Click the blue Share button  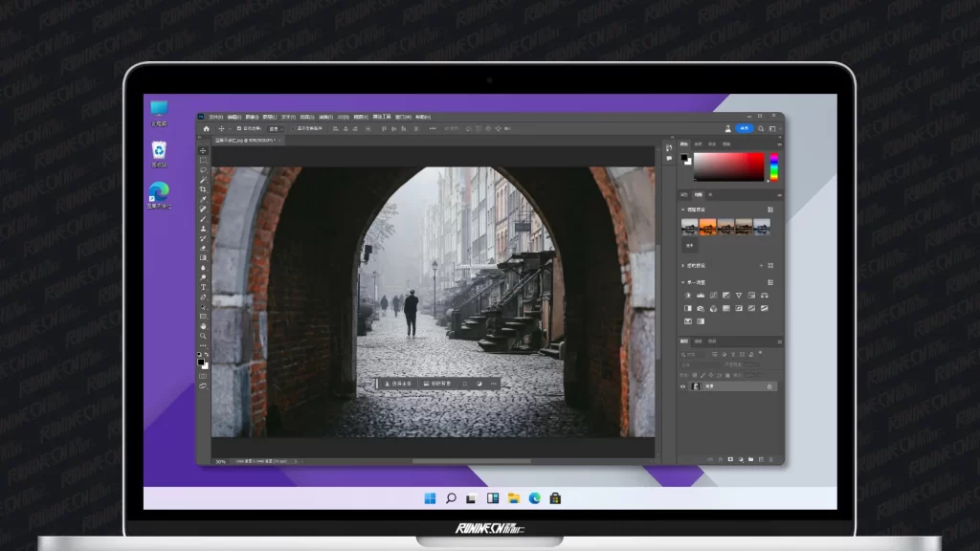[x=744, y=128]
